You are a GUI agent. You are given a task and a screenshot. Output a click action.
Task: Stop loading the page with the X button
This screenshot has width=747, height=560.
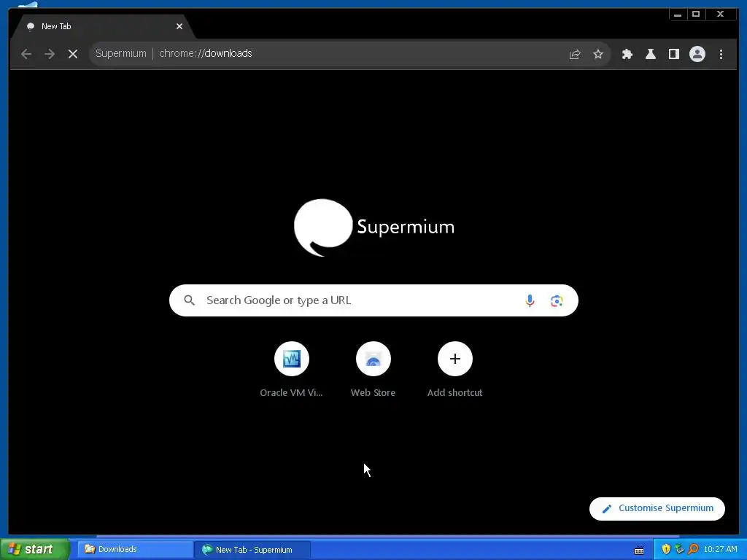(x=73, y=54)
